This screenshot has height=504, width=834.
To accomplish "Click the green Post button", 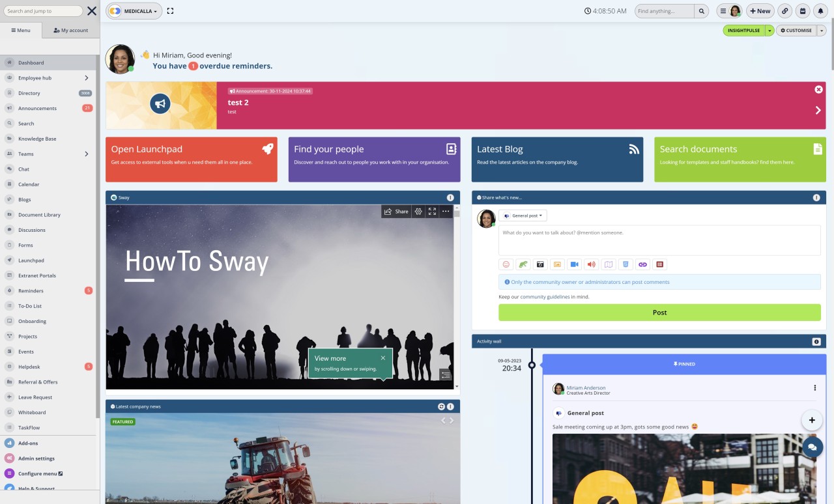I will 659,313.
